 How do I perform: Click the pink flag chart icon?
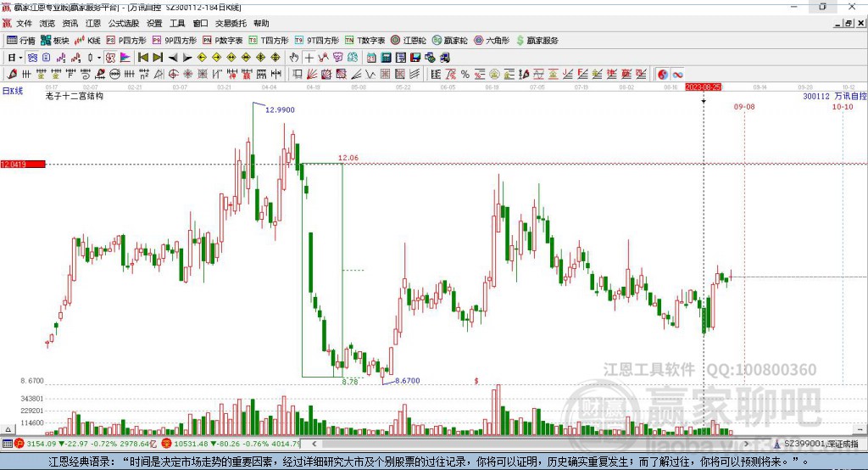[x=125, y=58]
